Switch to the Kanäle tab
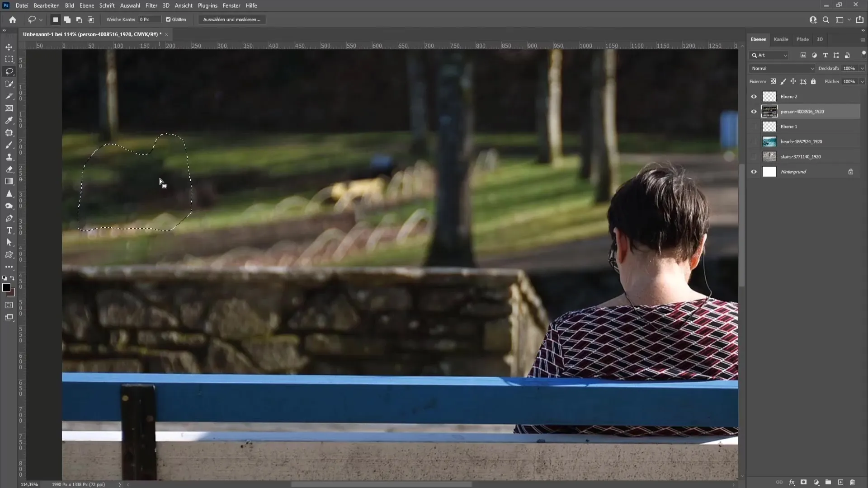Viewport: 868px width, 488px height. pyautogui.click(x=781, y=39)
